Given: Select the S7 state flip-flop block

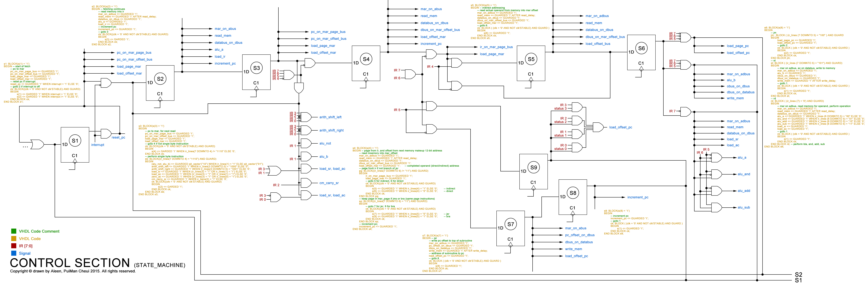Looking at the screenshot, I should (510, 228).
